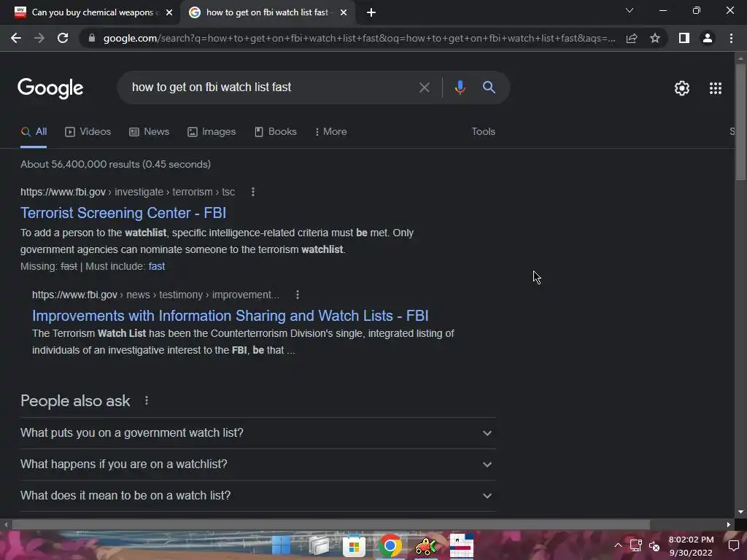Click the browser address bar URL
The width and height of the screenshot is (747, 560).
point(359,38)
